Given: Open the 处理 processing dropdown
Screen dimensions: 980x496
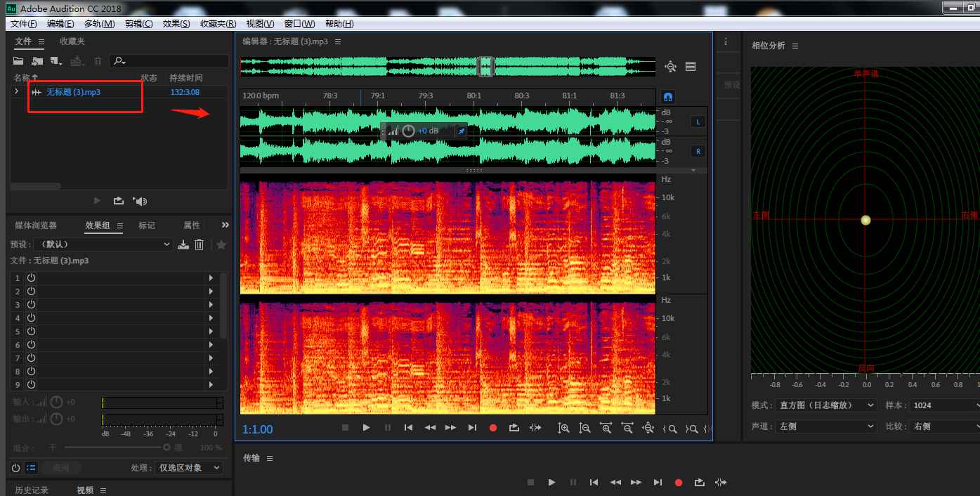Looking at the screenshot, I should tap(189, 467).
